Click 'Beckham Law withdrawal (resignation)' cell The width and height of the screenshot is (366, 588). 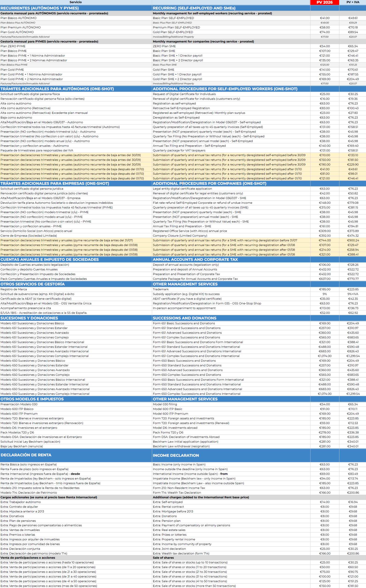coord(181,447)
